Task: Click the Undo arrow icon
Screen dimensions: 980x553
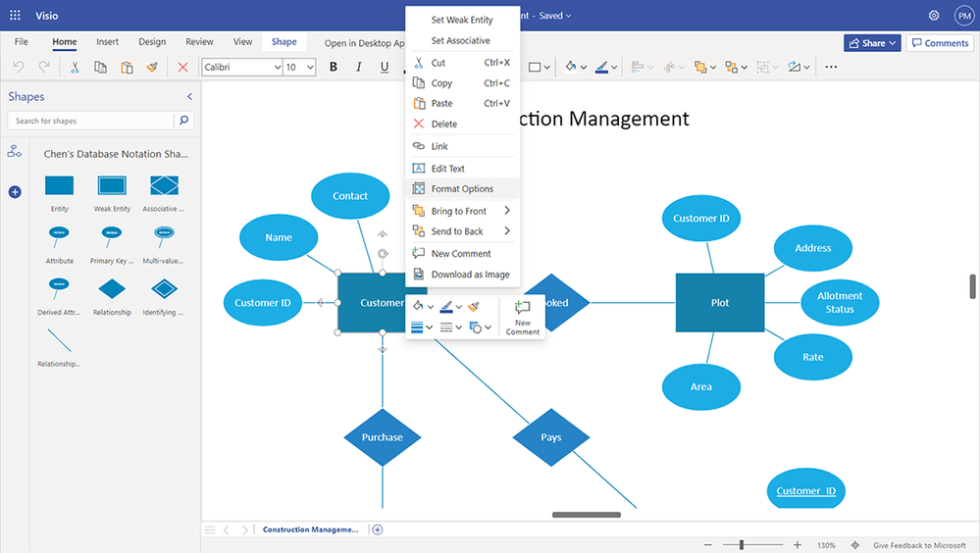Action: (x=18, y=67)
